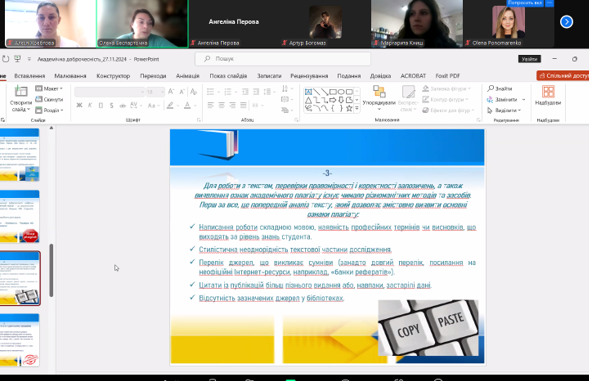Select the Text Box shape in gallery

(x=308, y=92)
